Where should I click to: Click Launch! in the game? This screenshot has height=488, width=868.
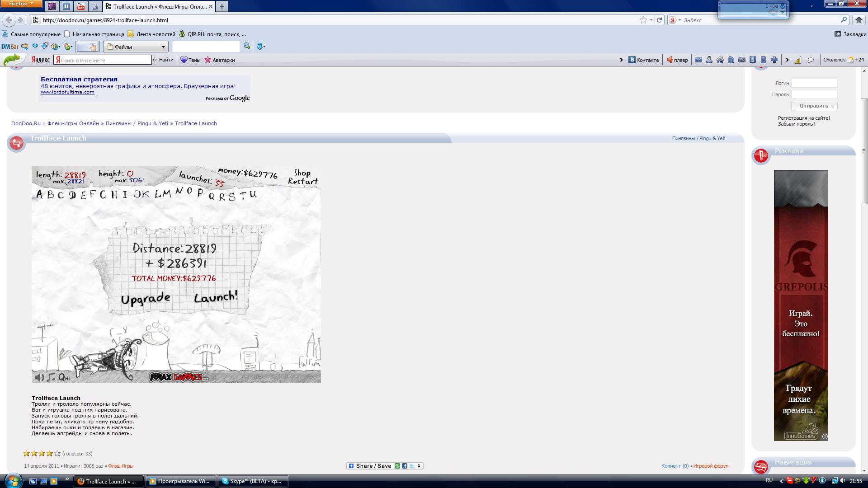[216, 297]
